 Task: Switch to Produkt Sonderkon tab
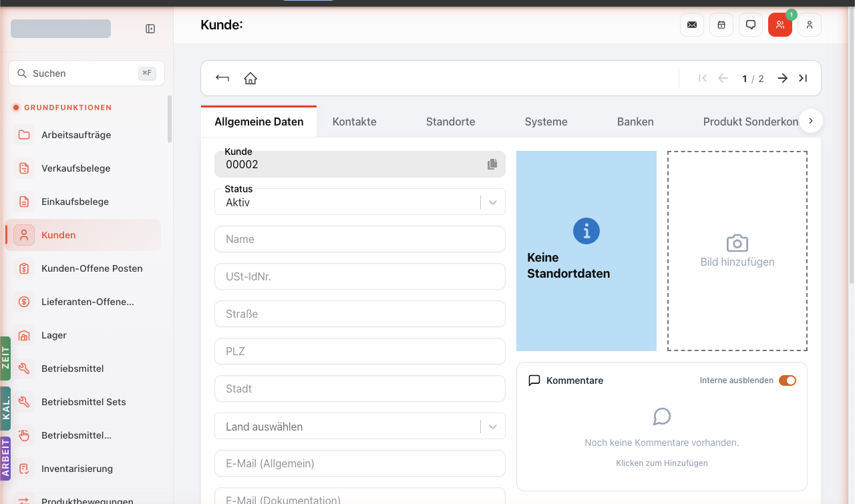[751, 121]
